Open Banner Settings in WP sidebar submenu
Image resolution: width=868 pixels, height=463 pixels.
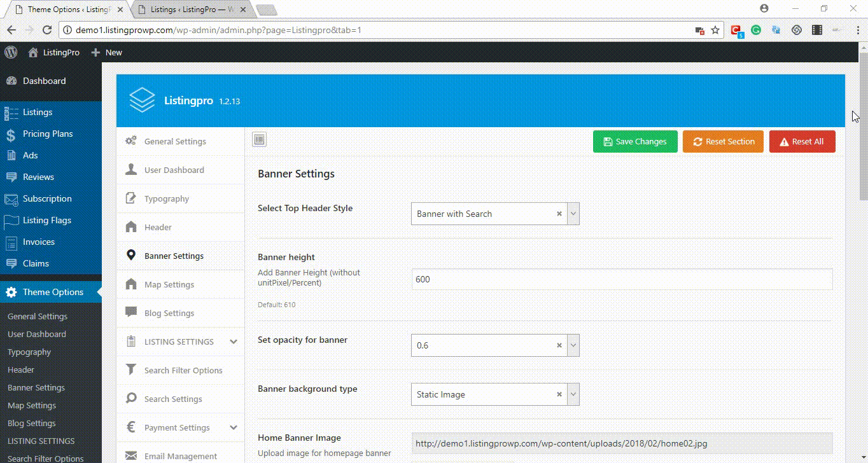(x=36, y=387)
